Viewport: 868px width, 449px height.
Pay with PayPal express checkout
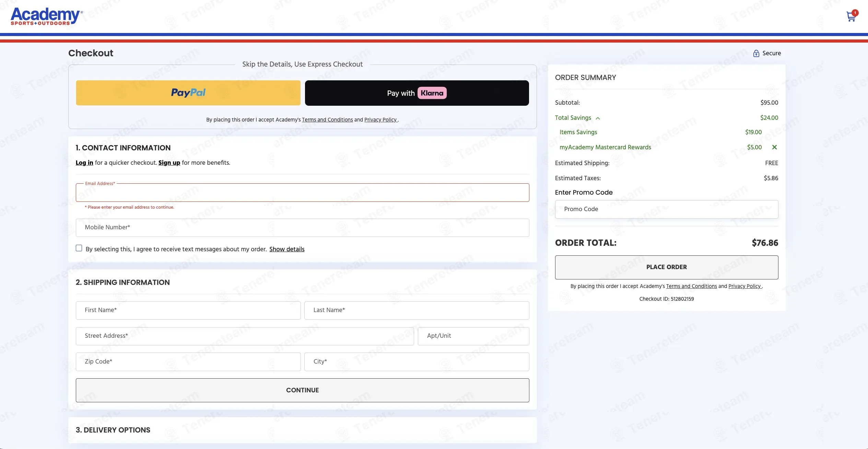click(x=188, y=93)
